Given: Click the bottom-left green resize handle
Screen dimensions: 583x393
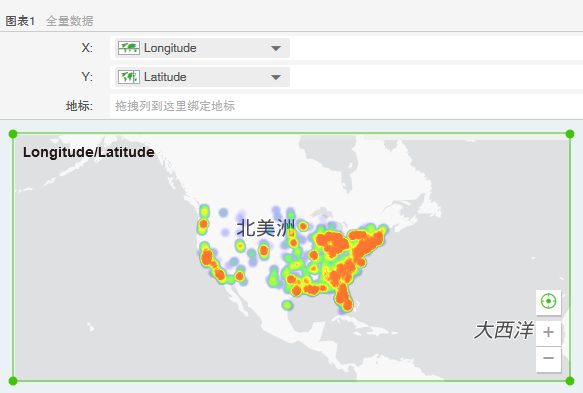Looking at the screenshot, I should click(x=13, y=381).
